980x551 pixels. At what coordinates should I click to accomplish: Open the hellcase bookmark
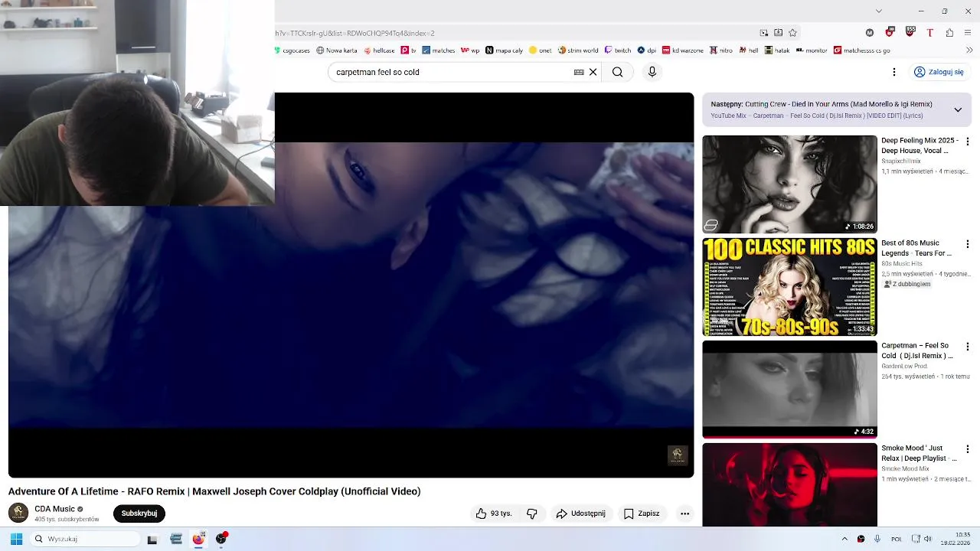coord(379,51)
